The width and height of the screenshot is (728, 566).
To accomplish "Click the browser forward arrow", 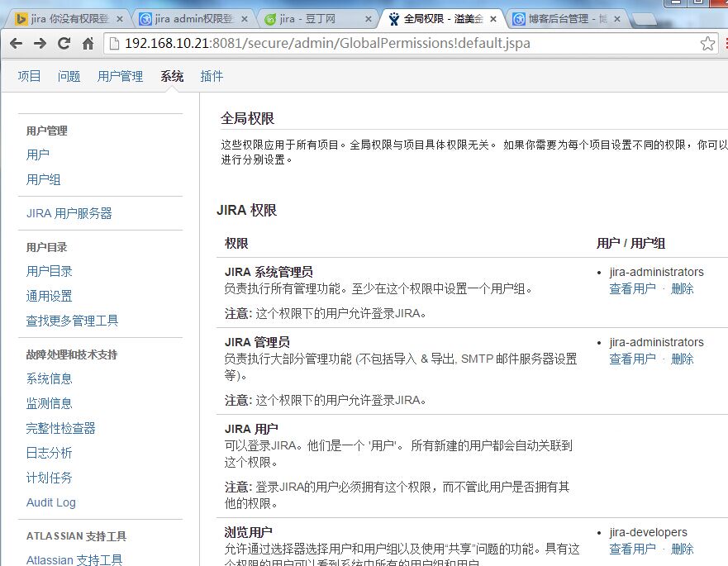I will pos(39,44).
